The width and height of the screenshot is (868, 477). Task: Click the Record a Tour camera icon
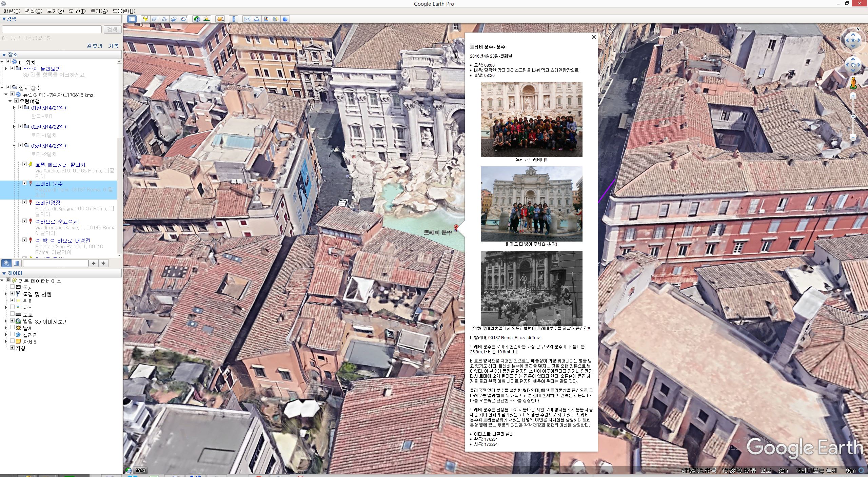tap(183, 19)
